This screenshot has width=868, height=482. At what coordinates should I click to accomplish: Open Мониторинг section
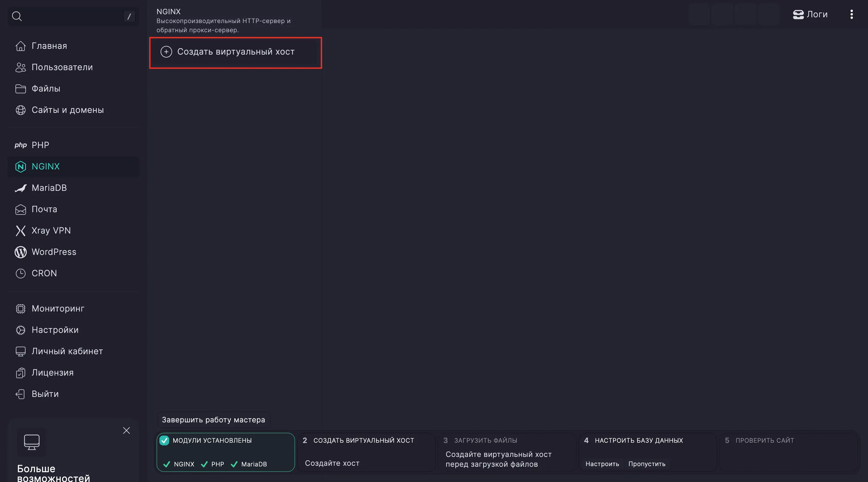coord(73,308)
